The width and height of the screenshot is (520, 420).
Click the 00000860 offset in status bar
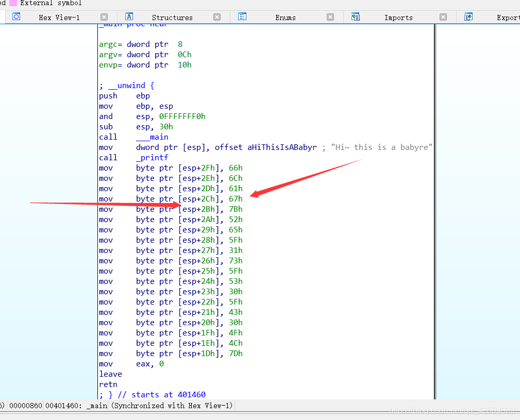pyautogui.click(x=26, y=406)
